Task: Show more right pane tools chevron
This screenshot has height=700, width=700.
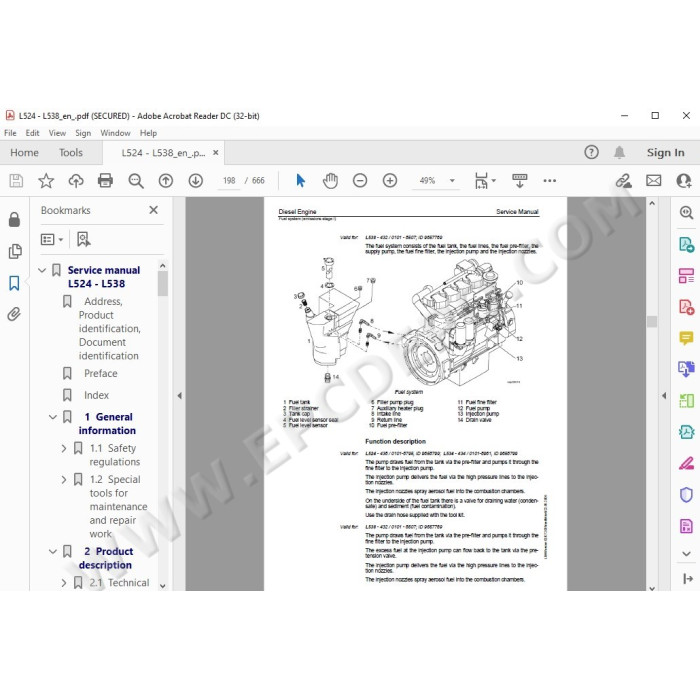Action: click(x=687, y=554)
